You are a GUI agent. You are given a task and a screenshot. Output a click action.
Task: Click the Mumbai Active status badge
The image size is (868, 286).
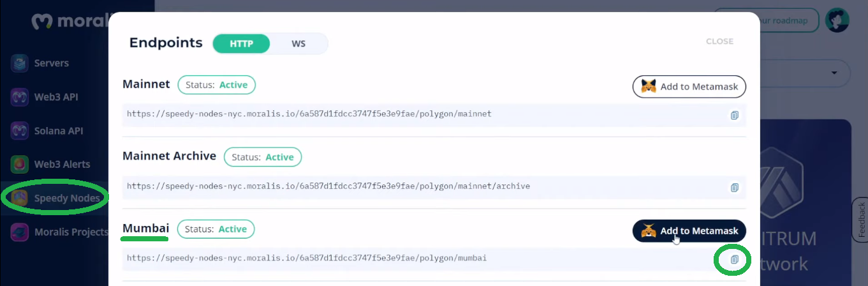pos(216,229)
